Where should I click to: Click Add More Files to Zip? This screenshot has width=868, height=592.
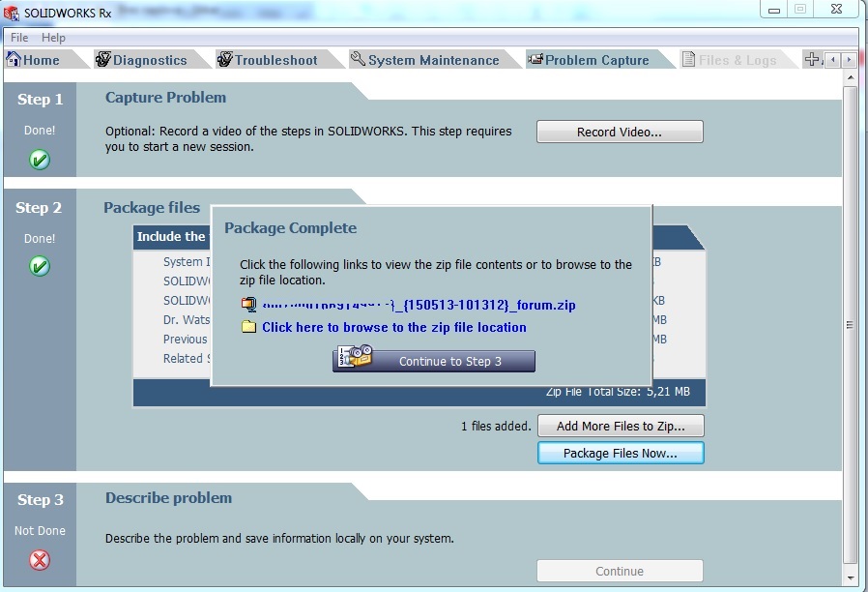tap(620, 426)
